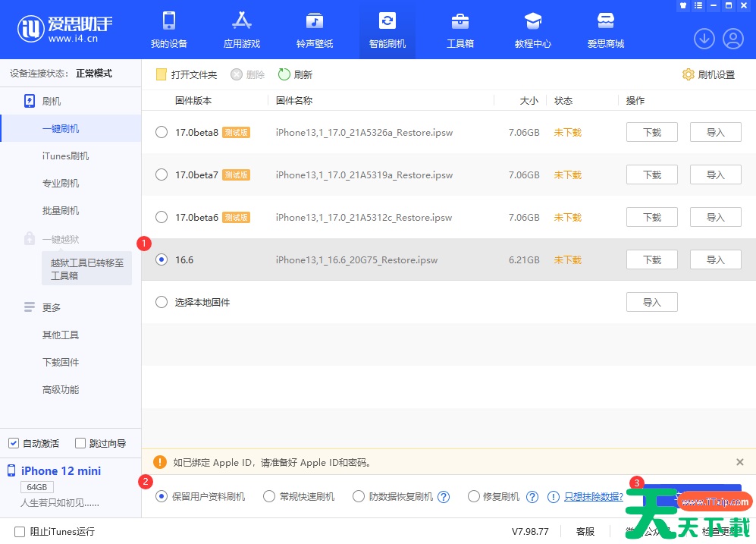This screenshot has width=756, height=544.
Task: Click the download manager arrow icon
Action: pyautogui.click(x=704, y=38)
